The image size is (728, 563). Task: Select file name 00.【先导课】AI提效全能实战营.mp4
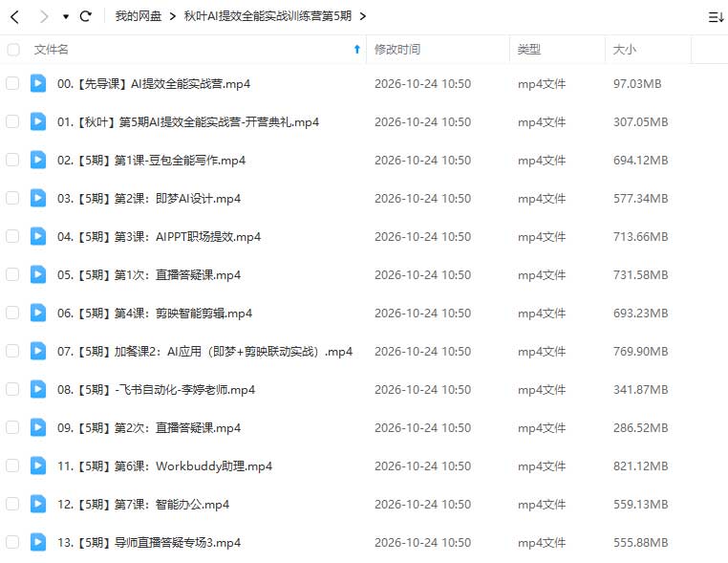(x=154, y=84)
